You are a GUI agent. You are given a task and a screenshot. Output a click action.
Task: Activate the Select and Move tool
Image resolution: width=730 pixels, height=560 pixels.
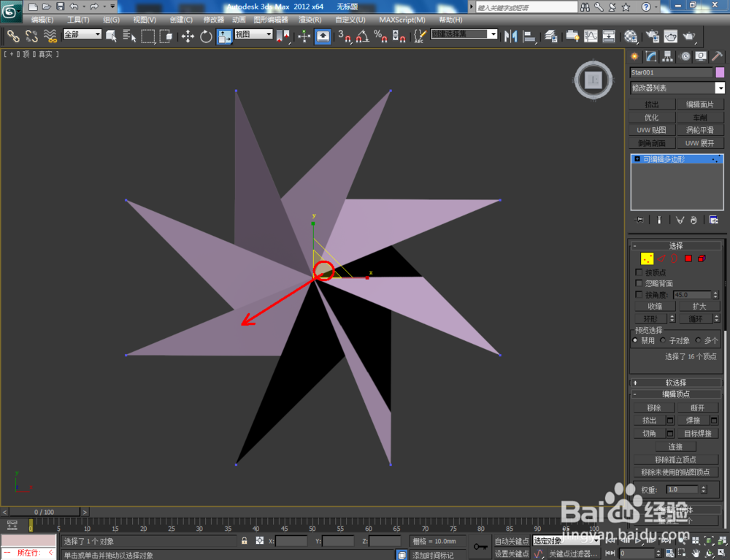point(188,36)
